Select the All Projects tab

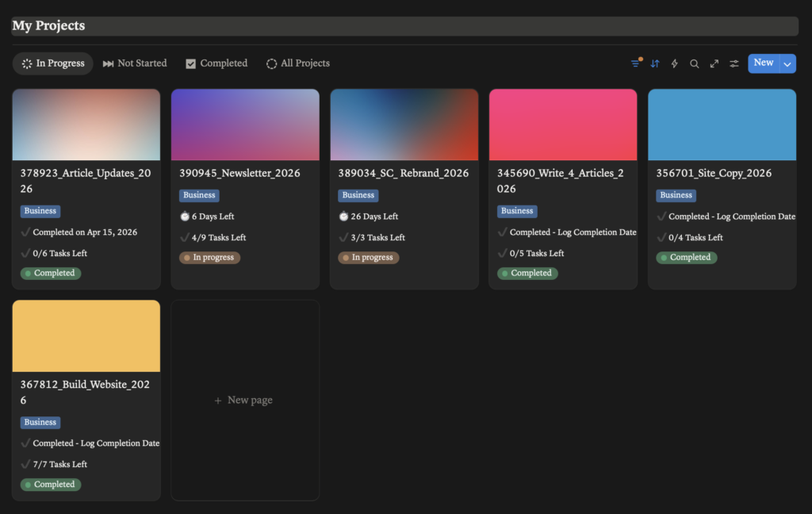tap(297, 63)
